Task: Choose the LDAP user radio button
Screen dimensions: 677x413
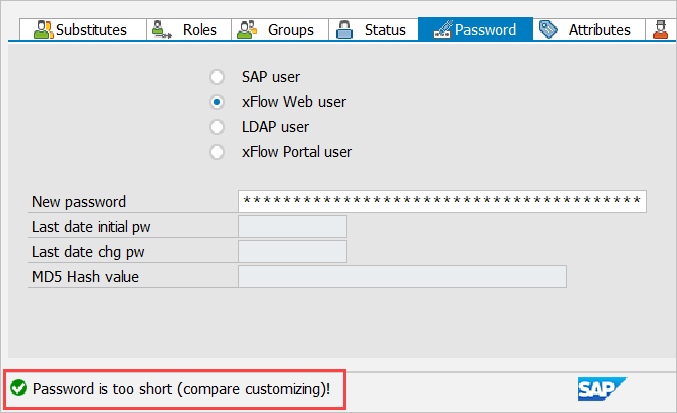Action: click(x=217, y=127)
